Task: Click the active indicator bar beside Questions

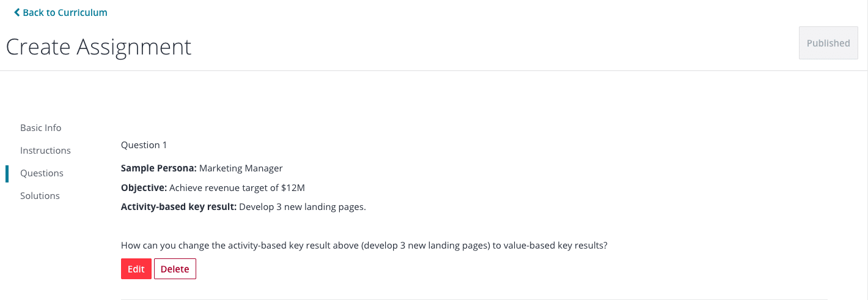Action: (7, 173)
